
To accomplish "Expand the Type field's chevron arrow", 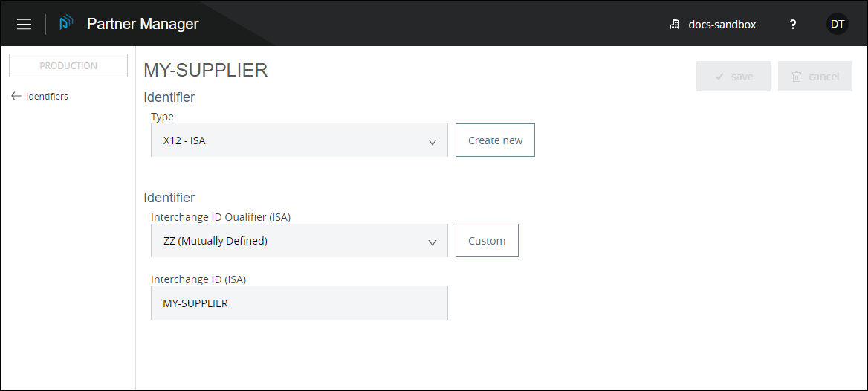I will (433, 142).
